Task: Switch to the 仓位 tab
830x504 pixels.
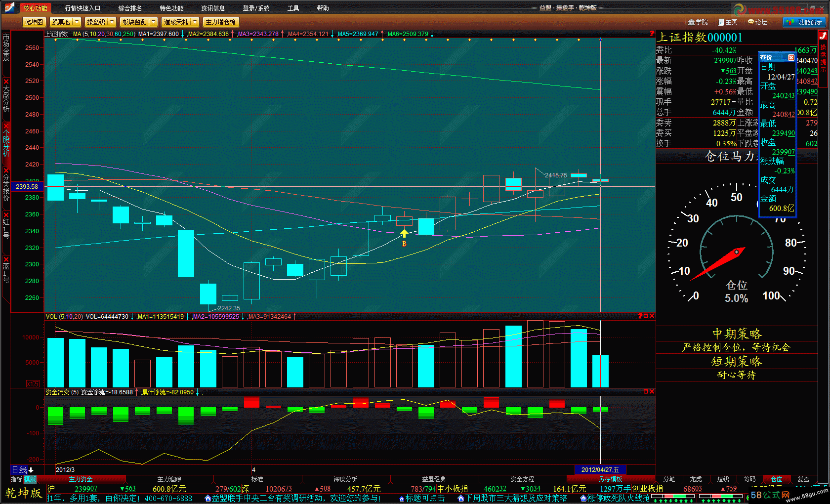Action: click(x=777, y=479)
